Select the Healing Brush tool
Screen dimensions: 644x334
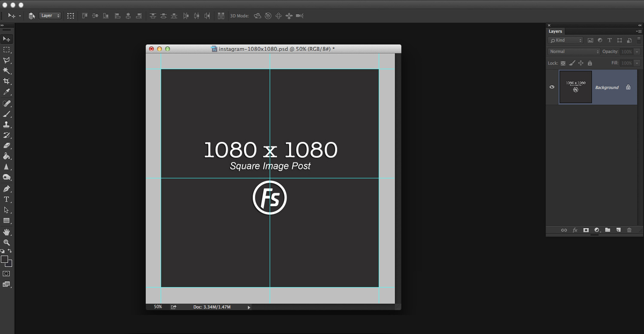[x=6, y=103]
